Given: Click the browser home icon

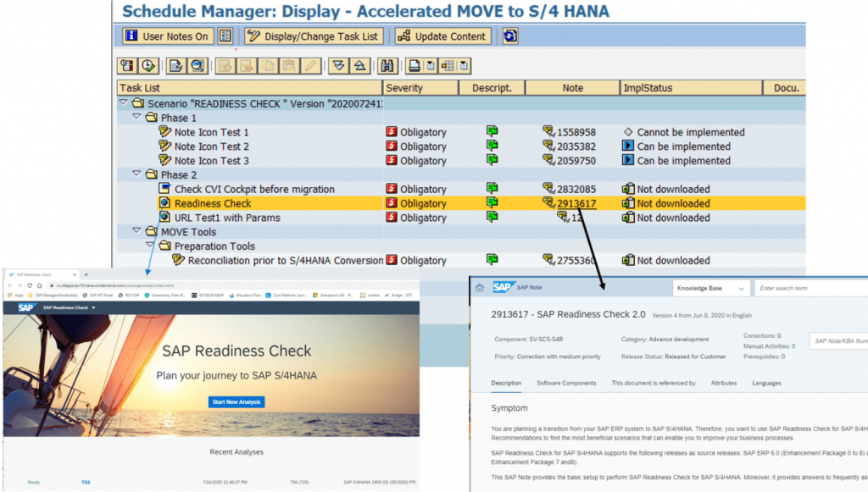Looking at the screenshot, I should click(x=39, y=285).
